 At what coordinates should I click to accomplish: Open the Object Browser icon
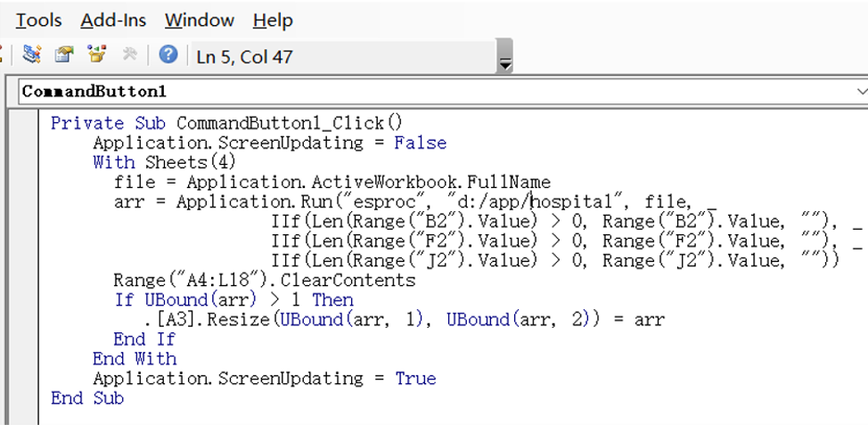(97, 54)
